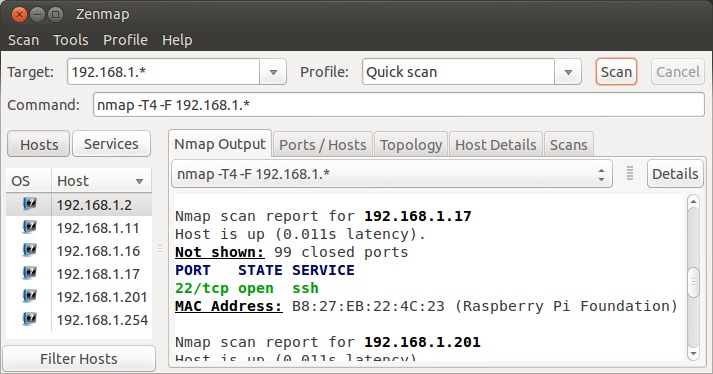This screenshot has width=713, height=374.
Task: Click the Host column sort arrow
Action: (140, 182)
